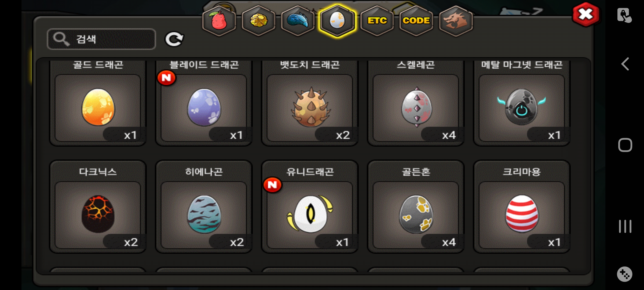Click the 검색 search input field
Viewport: 644px width, 290px height.
click(101, 39)
